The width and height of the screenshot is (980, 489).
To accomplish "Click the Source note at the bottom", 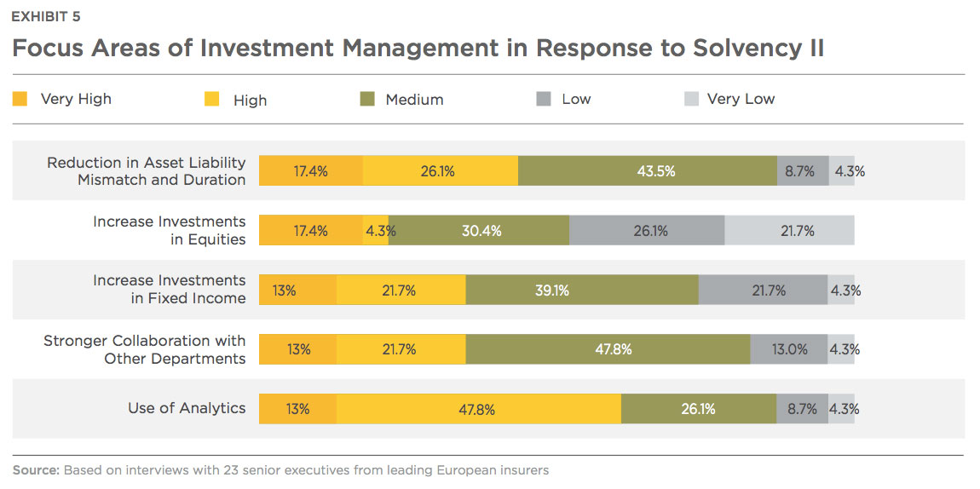I will (280, 470).
